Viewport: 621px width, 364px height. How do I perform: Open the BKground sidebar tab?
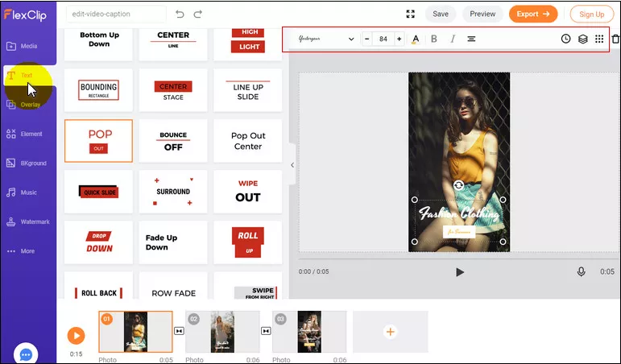(x=26, y=163)
